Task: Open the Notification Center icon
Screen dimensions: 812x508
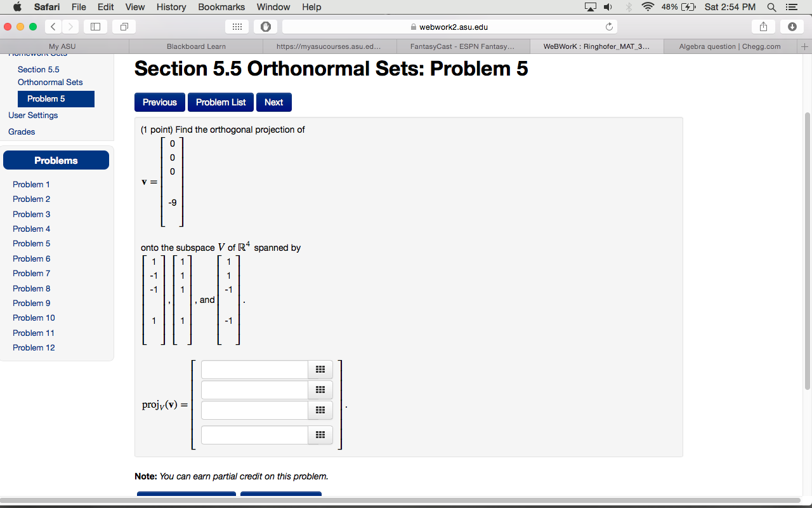Action: tap(790, 7)
